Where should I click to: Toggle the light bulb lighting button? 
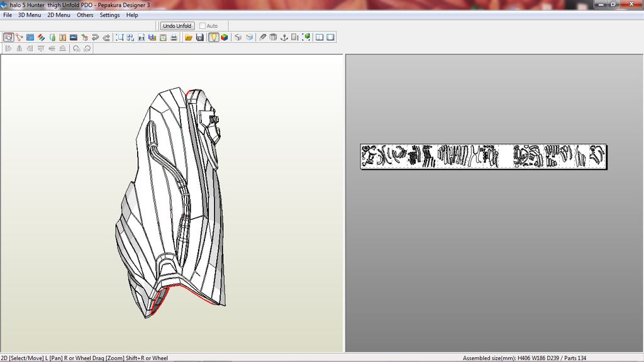click(213, 38)
